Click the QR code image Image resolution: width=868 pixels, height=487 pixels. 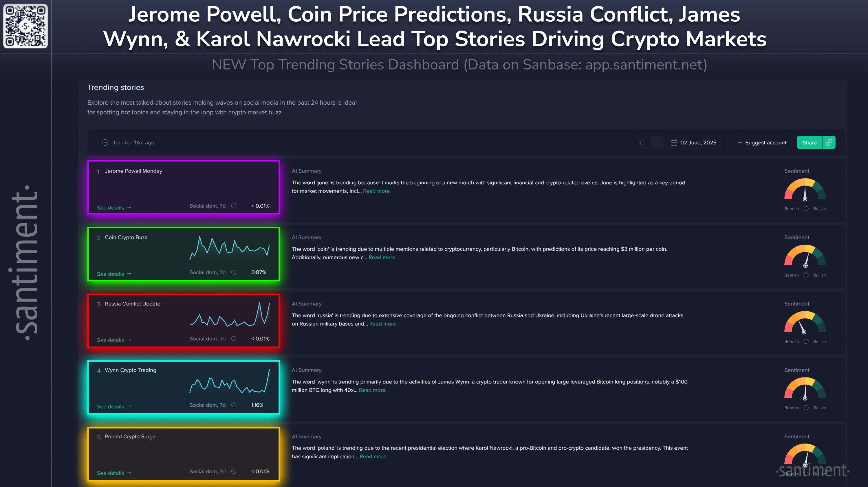tap(25, 26)
